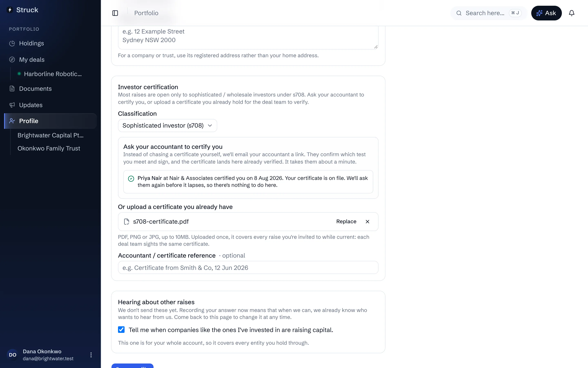This screenshot has height=368, width=588.
Task: Uncheck the tell me about raises checkbox
Action: pyautogui.click(x=121, y=330)
